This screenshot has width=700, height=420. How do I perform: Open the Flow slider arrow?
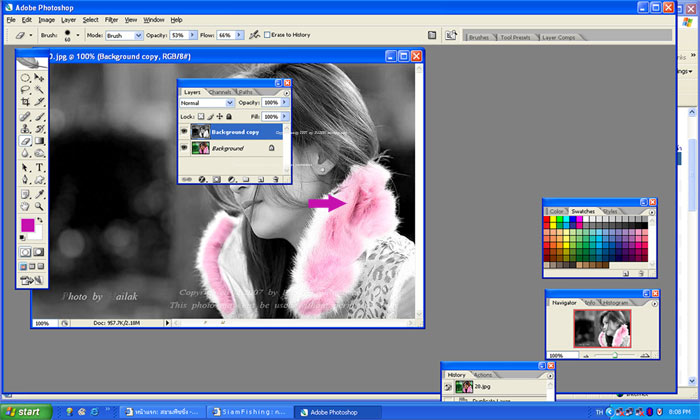point(239,35)
